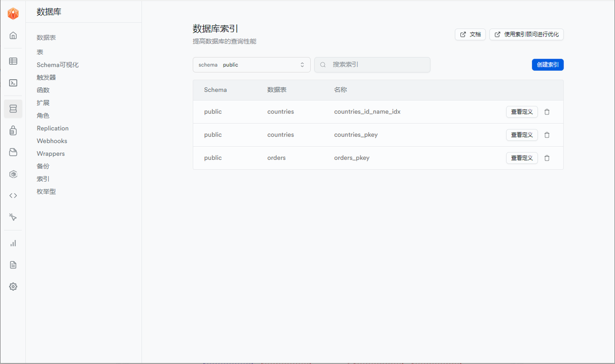Switch to the Webhooks section
Image resolution: width=615 pixels, height=364 pixels.
[x=51, y=141]
